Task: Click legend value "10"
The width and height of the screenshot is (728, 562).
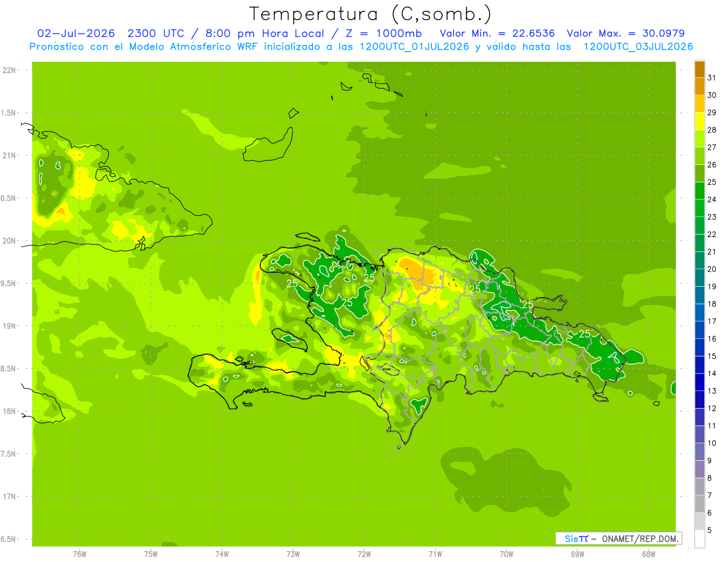Action: tap(712, 443)
